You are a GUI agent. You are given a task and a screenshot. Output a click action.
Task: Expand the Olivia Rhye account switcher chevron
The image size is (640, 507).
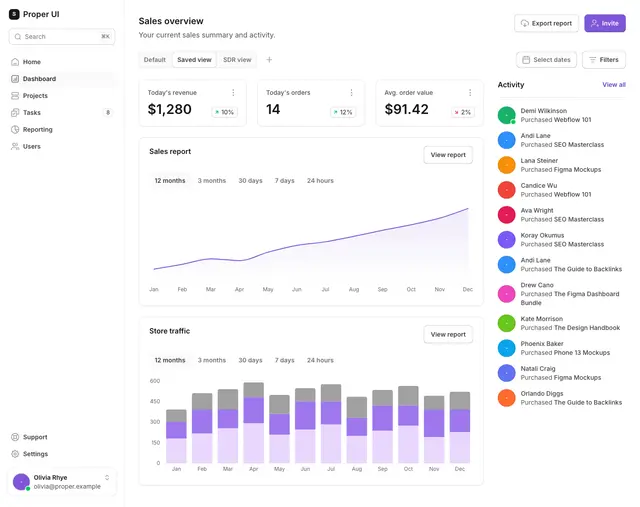[107, 477]
